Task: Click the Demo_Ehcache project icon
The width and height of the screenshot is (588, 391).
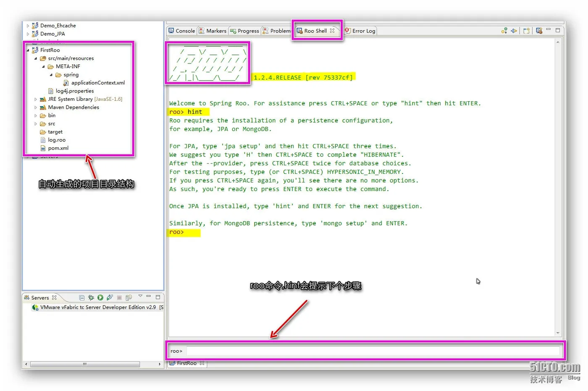Action: click(x=35, y=26)
